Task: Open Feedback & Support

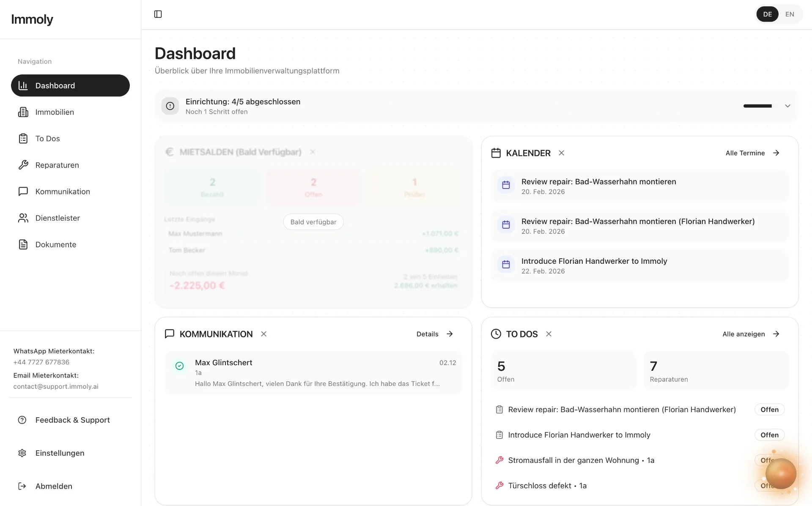Action: 70,420
